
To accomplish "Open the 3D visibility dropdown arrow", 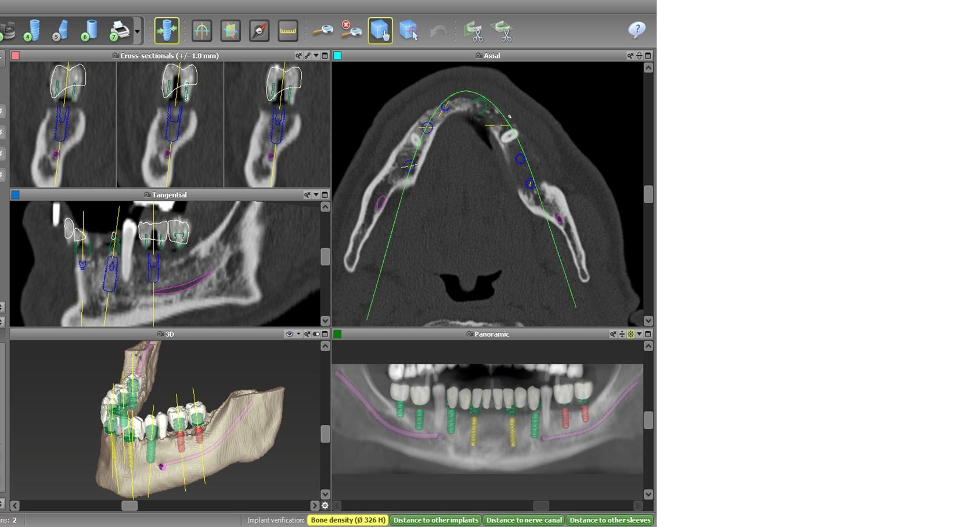I will click(298, 334).
